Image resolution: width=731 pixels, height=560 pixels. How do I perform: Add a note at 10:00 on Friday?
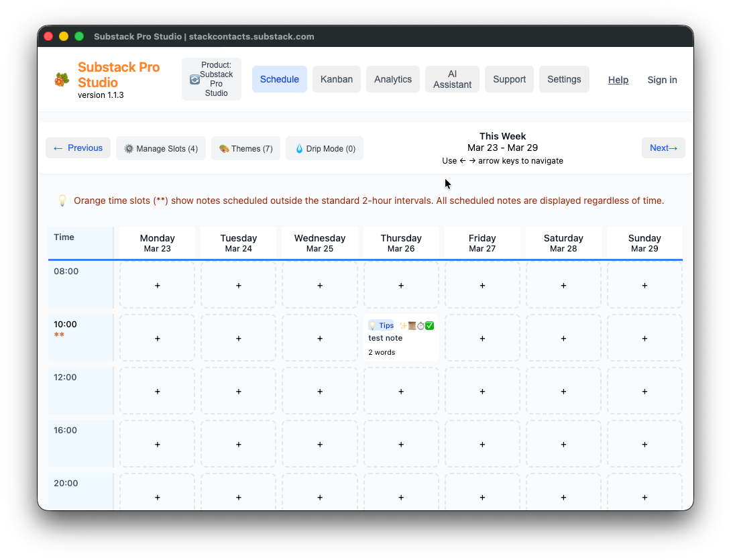click(482, 338)
